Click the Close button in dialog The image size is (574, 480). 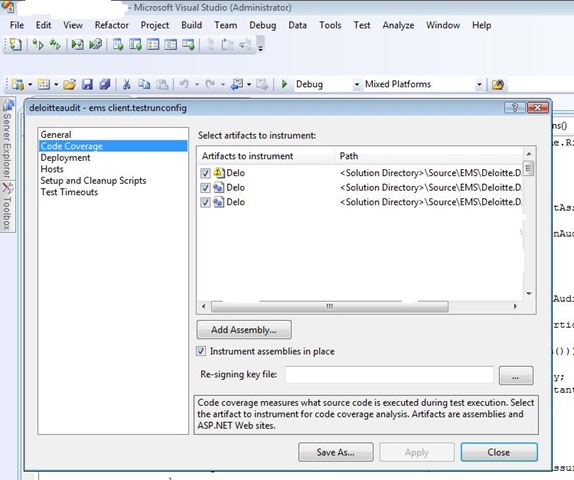499,452
